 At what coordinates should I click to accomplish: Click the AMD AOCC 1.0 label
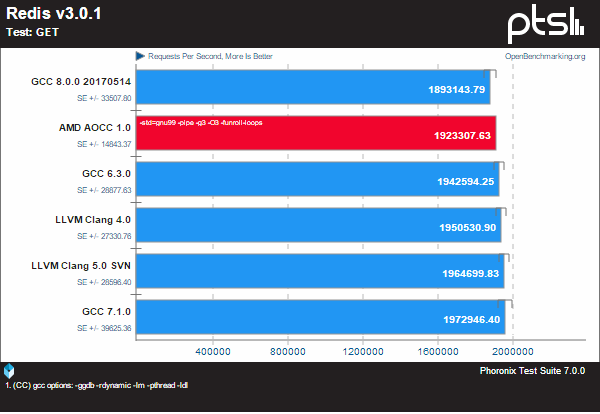point(95,127)
